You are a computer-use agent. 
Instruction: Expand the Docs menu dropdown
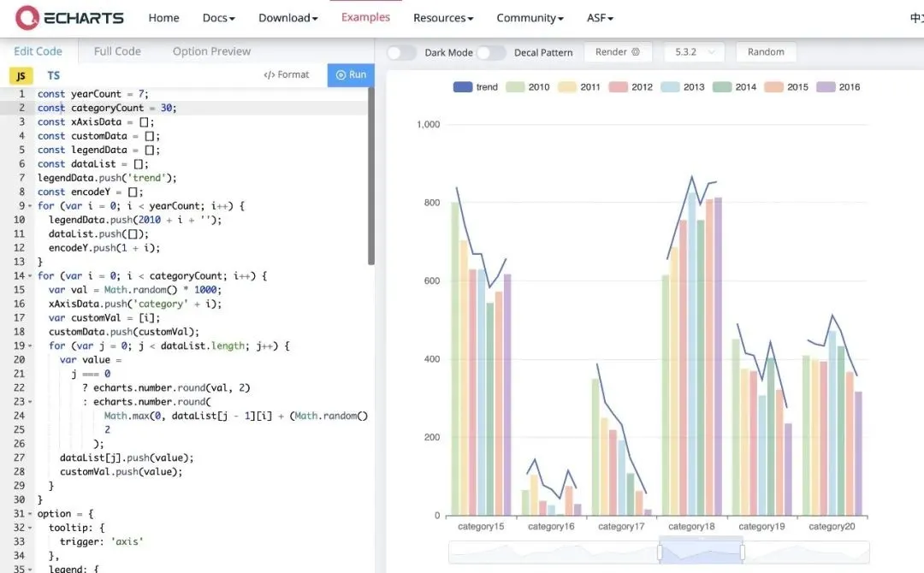(218, 18)
